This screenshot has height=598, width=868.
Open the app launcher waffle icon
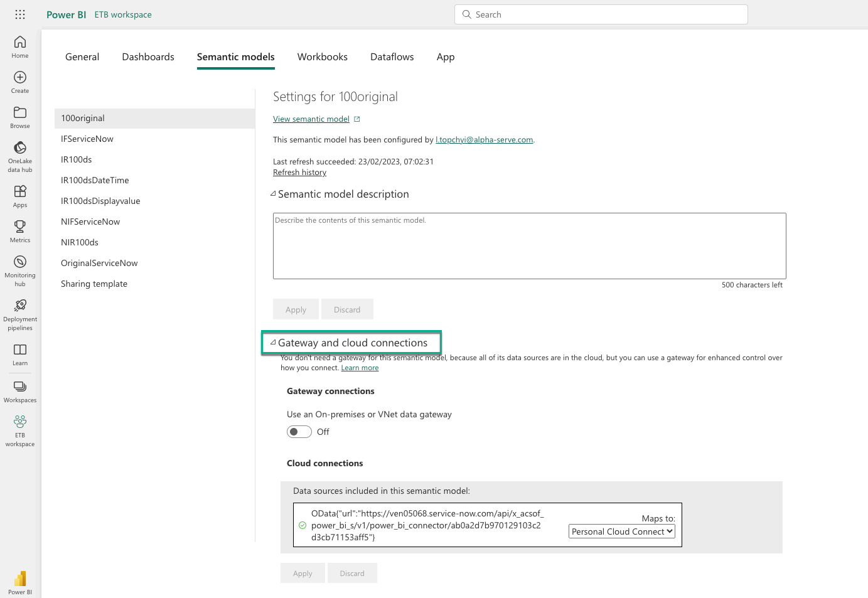coord(20,14)
